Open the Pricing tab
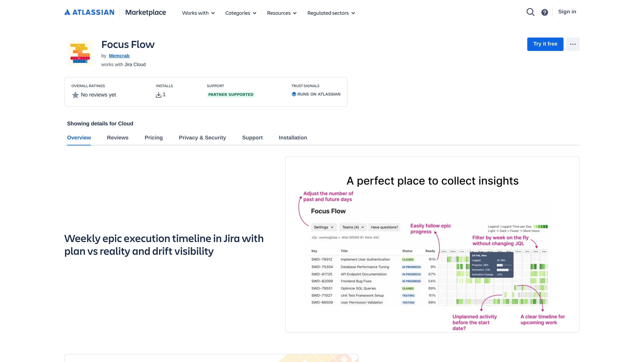This screenshot has width=644, height=362. point(153,138)
